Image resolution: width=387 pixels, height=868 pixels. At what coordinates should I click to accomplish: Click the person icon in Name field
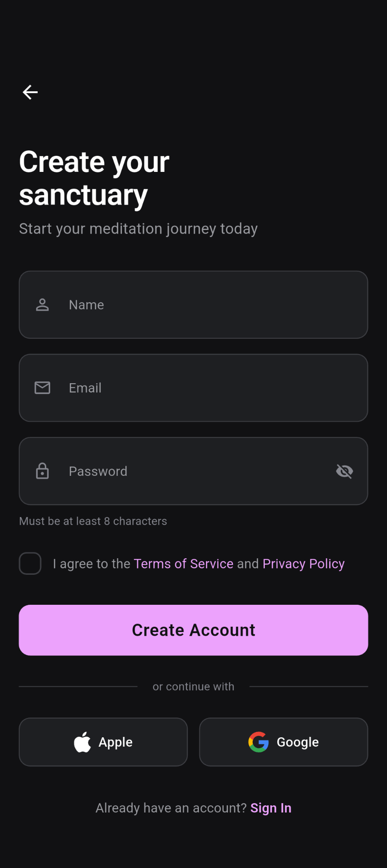(x=43, y=305)
